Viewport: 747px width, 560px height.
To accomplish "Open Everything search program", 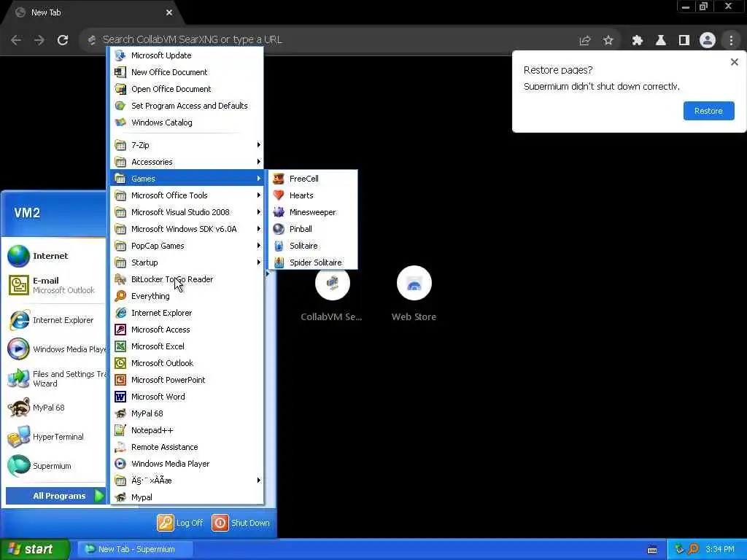I will pyautogui.click(x=187, y=296).
